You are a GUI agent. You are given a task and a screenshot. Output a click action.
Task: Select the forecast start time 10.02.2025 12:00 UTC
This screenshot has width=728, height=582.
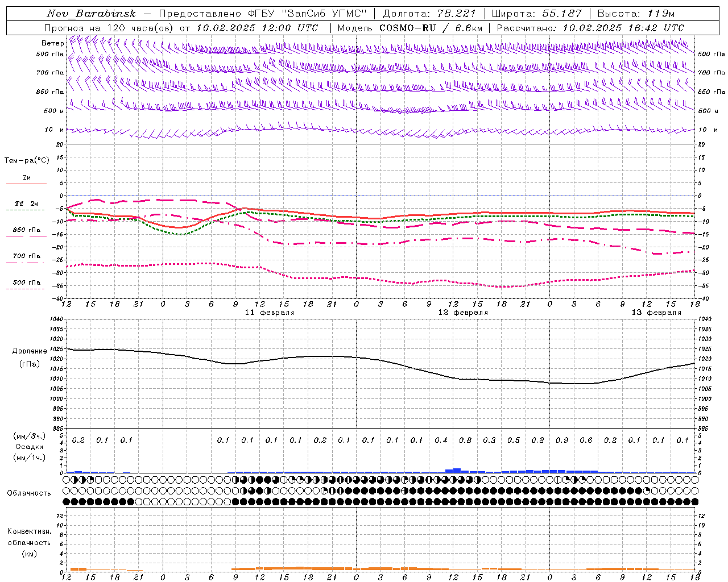coord(257,28)
